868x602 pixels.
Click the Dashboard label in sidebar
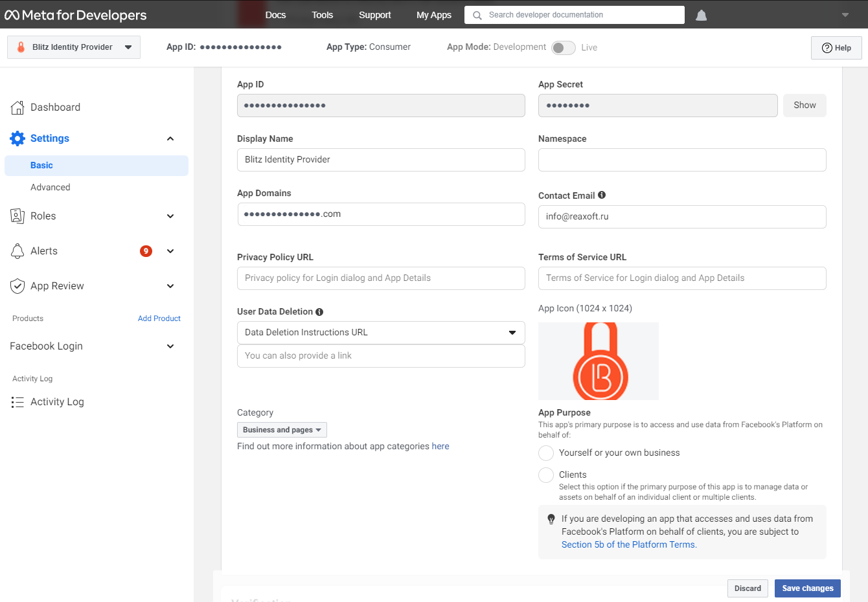click(56, 107)
